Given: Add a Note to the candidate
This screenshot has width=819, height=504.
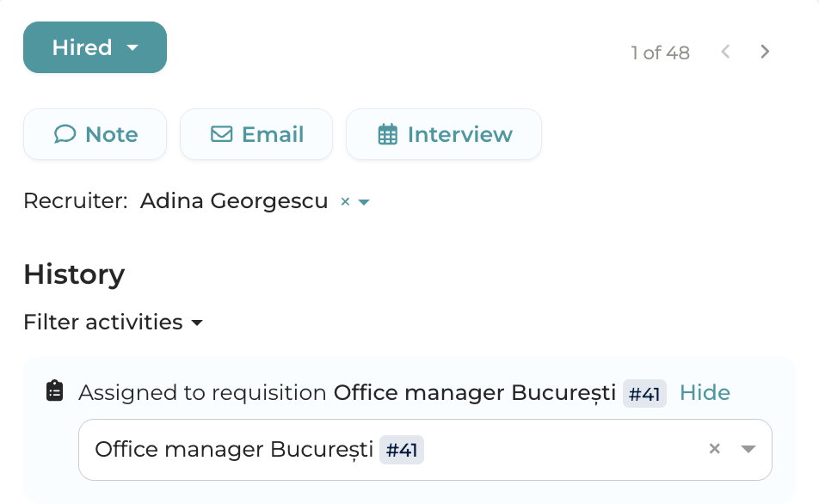Looking at the screenshot, I should pos(95,134).
